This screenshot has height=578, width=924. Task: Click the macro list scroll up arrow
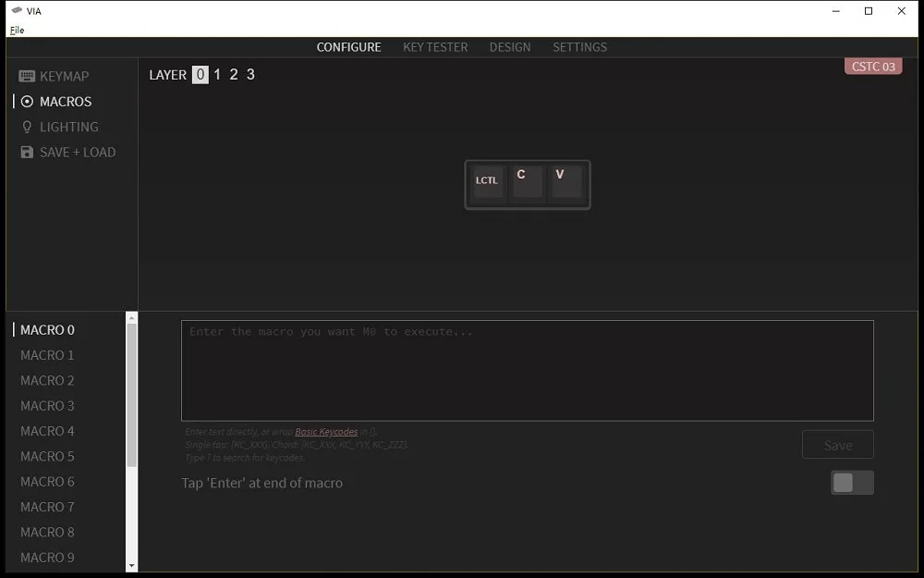[131, 319]
